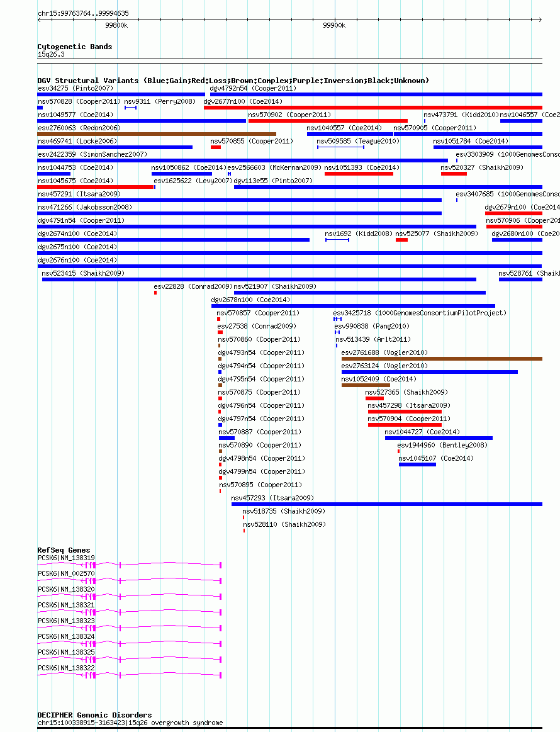Click esv2763124 (Vogler2010) blue bar
Image resolution: width=560 pixels, height=732 pixels.
[x=430, y=372]
